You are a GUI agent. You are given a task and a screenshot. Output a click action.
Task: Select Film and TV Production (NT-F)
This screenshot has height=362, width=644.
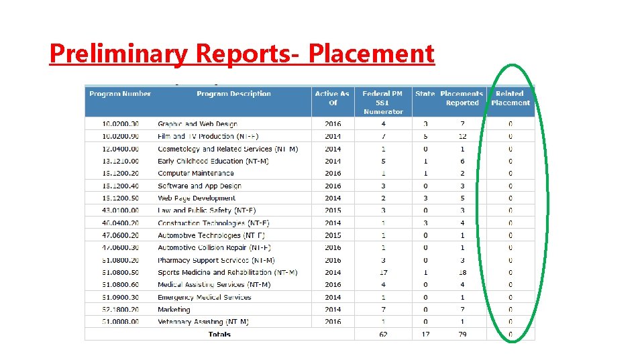208,136
